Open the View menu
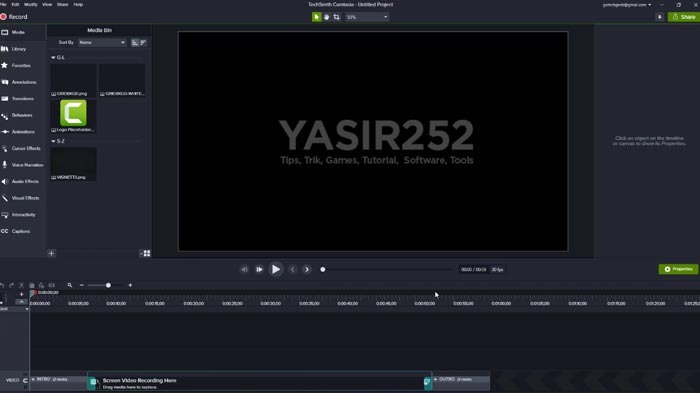The height and width of the screenshot is (393, 700). 47,4
